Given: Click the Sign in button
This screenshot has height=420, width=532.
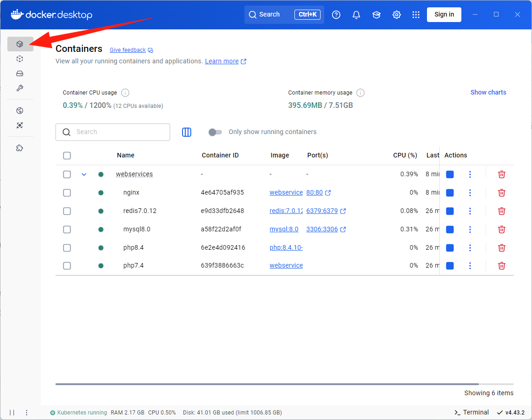Looking at the screenshot, I should [x=444, y=15].
